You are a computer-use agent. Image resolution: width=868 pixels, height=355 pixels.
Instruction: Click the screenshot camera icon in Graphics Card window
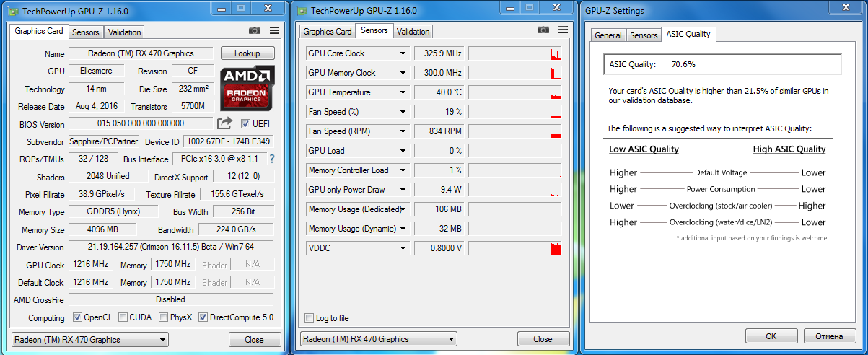[255, 30]
